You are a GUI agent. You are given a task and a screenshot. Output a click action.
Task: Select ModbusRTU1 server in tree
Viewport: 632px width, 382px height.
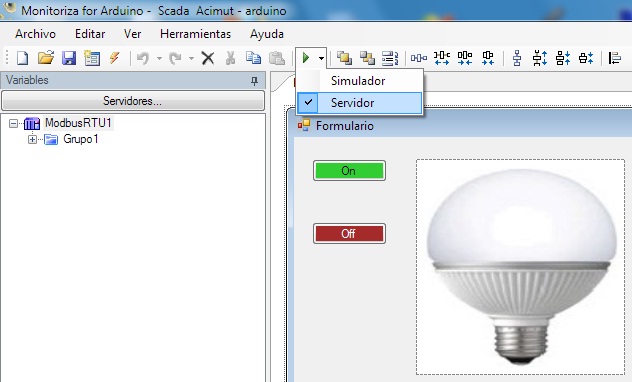click(78, 123)
